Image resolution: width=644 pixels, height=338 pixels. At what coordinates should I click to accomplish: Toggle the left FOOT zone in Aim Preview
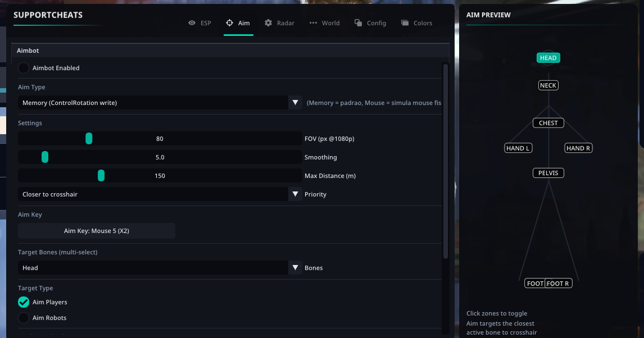coord(534,284)
